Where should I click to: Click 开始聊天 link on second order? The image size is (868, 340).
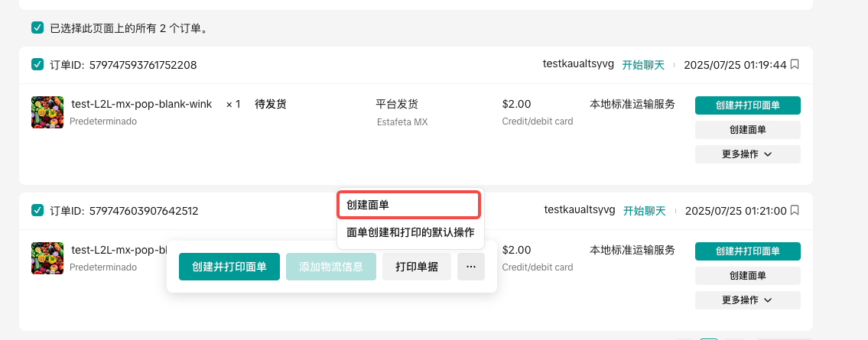(644, 211)
